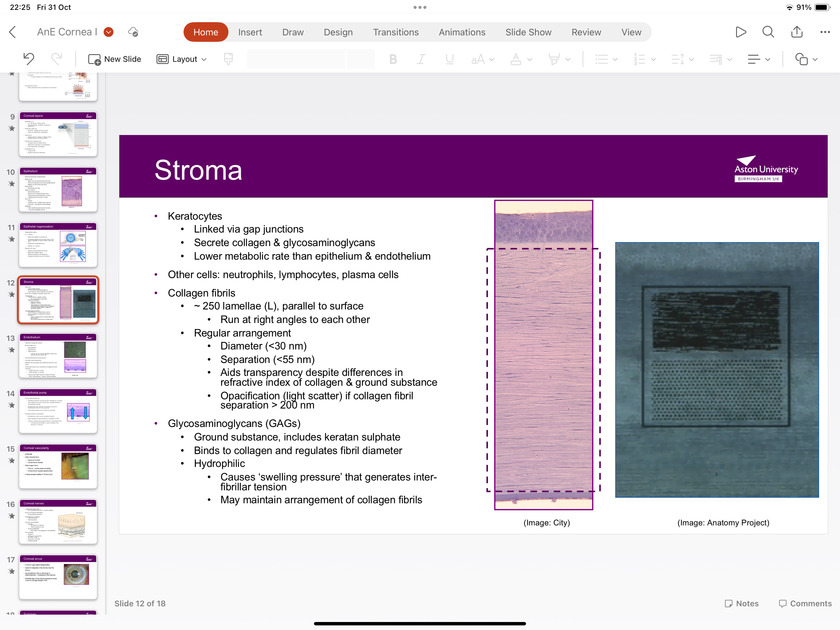The image size is (840, 630).
Task: Open the Search magnifier icon
Action: pos(768,32)
